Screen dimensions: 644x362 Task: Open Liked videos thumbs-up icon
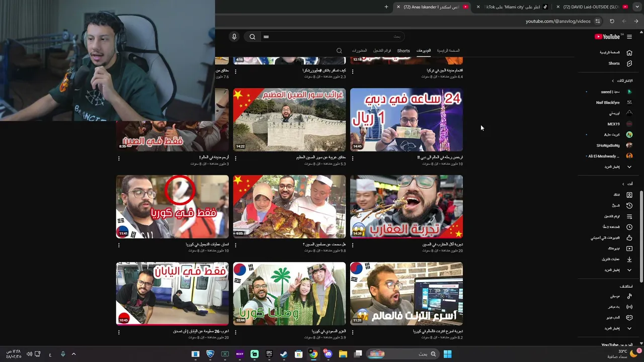pos(629,238)
